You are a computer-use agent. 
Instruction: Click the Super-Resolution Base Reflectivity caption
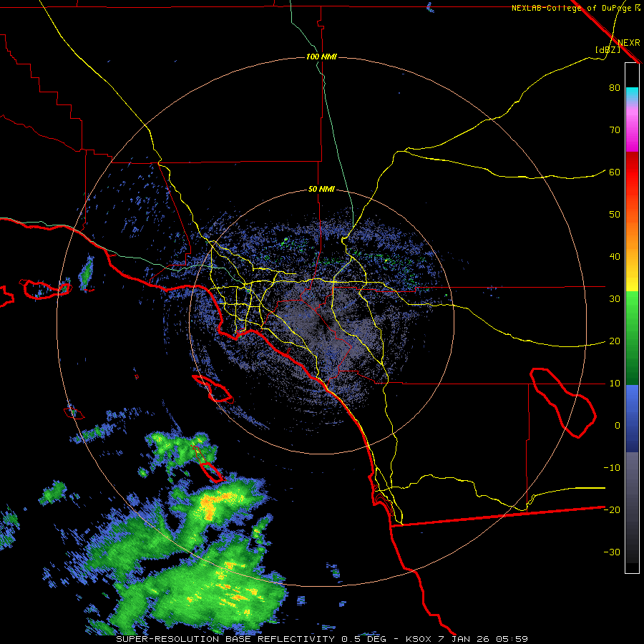tap(225, 639)
